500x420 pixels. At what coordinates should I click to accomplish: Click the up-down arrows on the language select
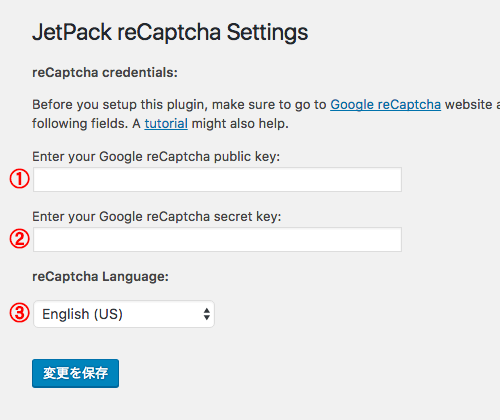(x=207, y=314)
